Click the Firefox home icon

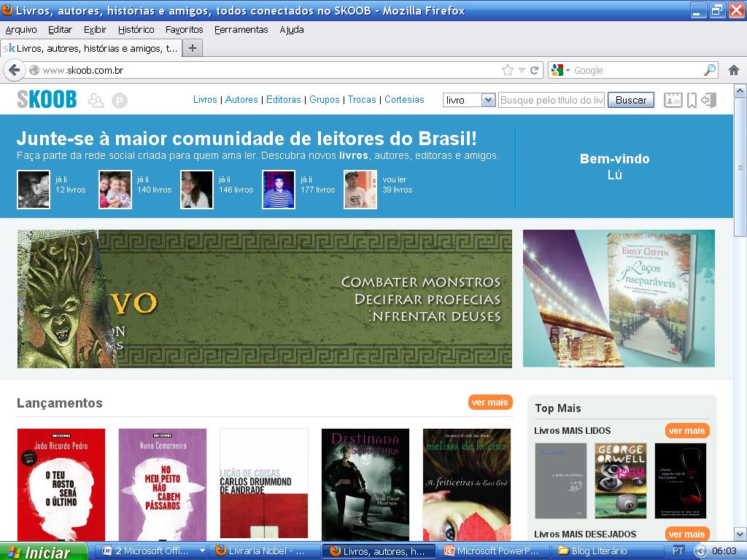point(735,70)
